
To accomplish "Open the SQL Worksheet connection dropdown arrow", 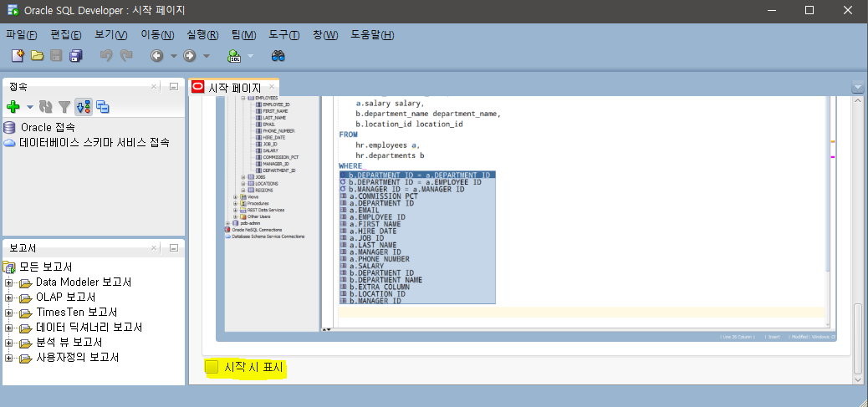I will tap(250, 56).
